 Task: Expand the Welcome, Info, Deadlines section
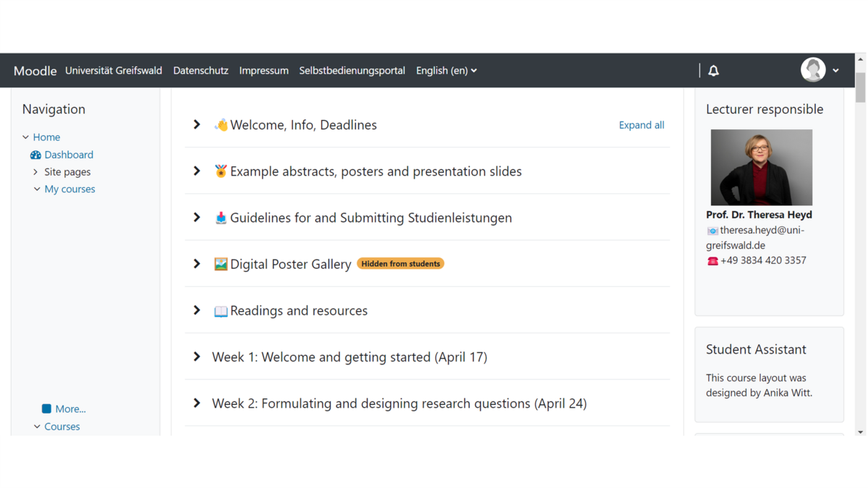pyautogui.click(x=197, y=125)
